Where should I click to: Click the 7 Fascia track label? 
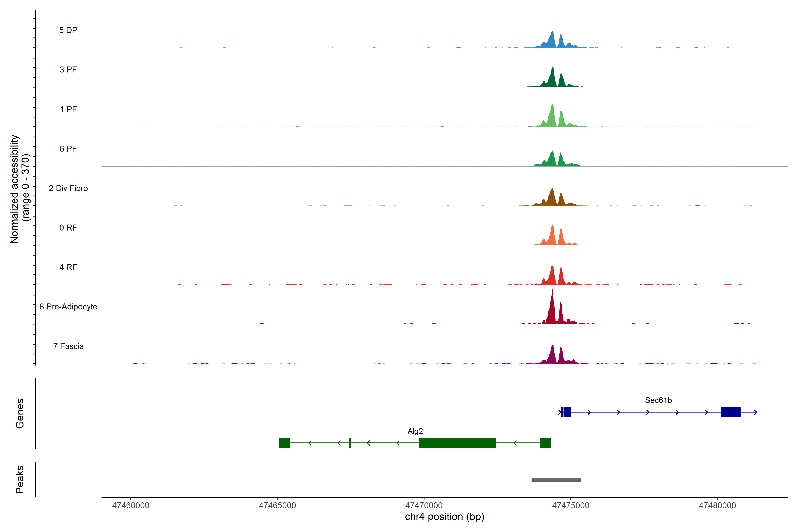click(x=68, y=346)
